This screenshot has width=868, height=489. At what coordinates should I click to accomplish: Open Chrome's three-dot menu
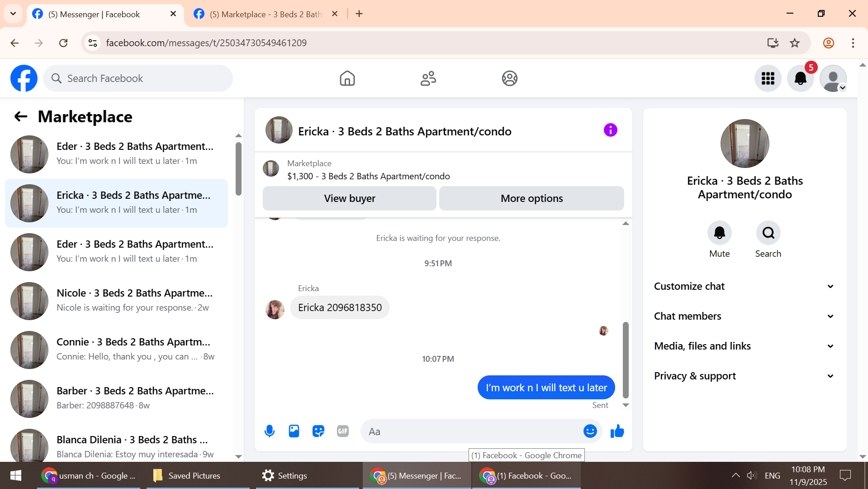[853, 43]
